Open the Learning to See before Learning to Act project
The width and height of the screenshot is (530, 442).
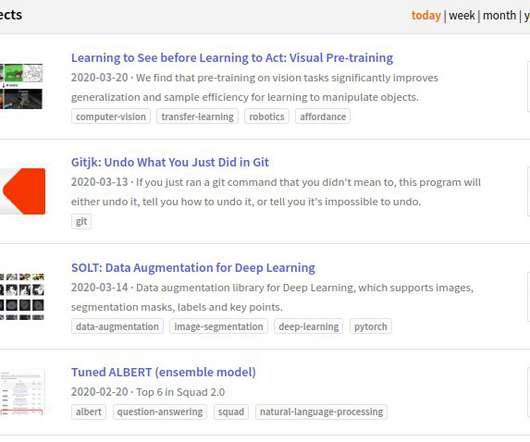[232, 58]
